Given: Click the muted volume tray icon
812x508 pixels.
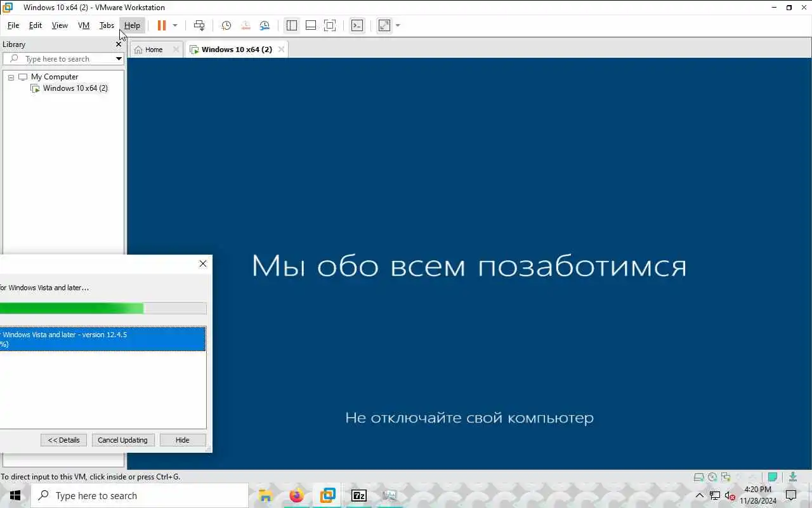Looking at the screenshot, I should coord(730,496).
